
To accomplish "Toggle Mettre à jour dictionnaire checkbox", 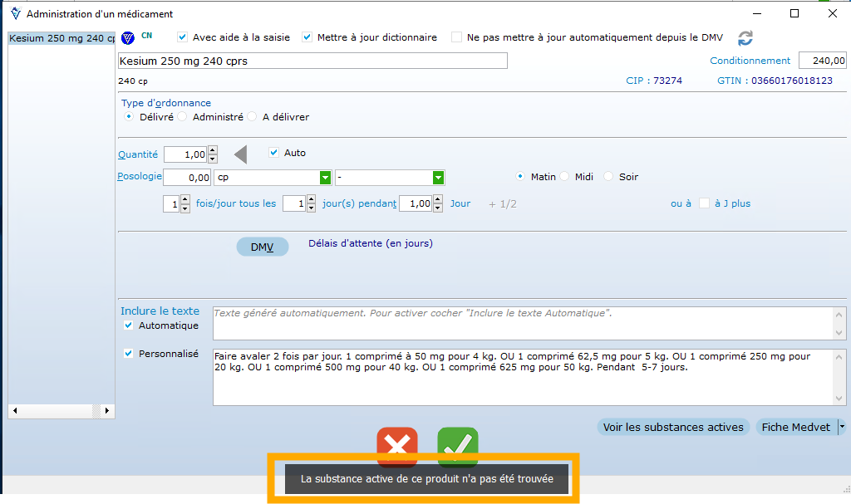I will [x=307, y=37].
